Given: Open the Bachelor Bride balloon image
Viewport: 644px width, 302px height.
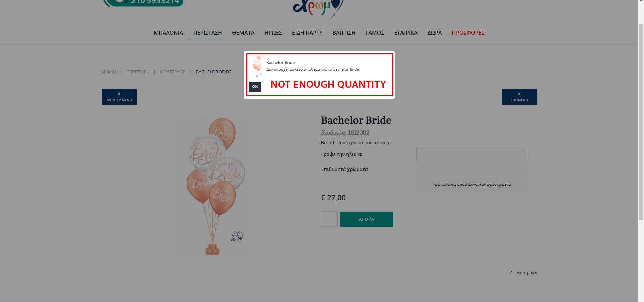Looking at the screenshot, I should coord(213,187).
